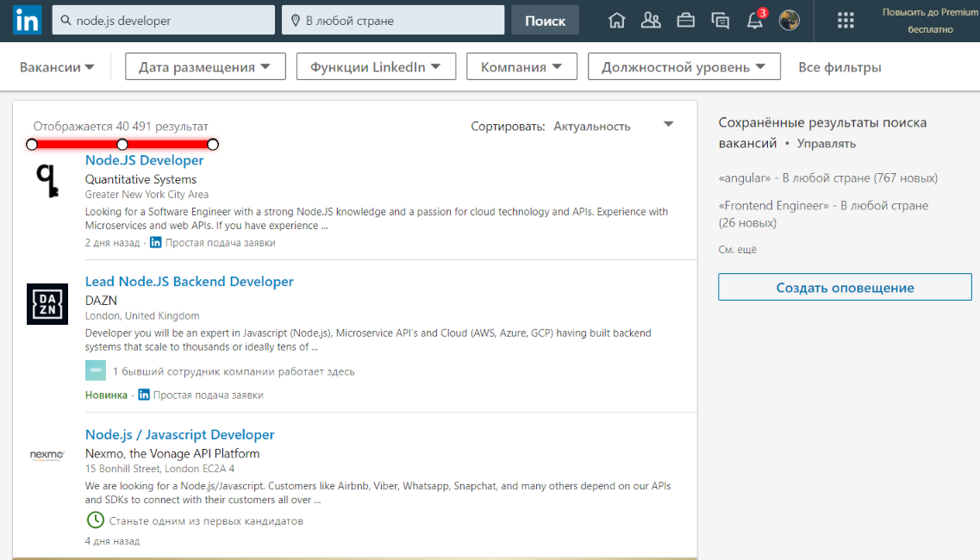This screenshot has width=980, height=560.
Task: Open the Jobs briefcase icon
Action: coord(685,21)
